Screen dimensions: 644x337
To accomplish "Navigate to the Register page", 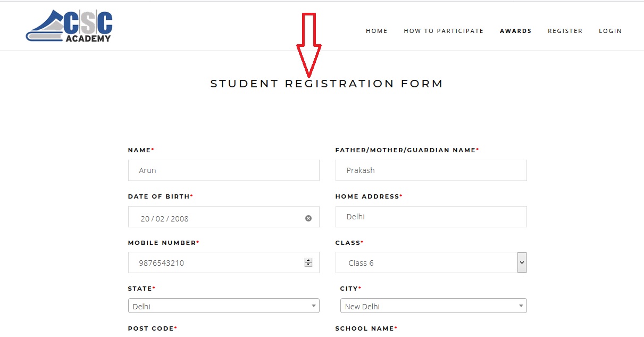I will click(565, 31).
